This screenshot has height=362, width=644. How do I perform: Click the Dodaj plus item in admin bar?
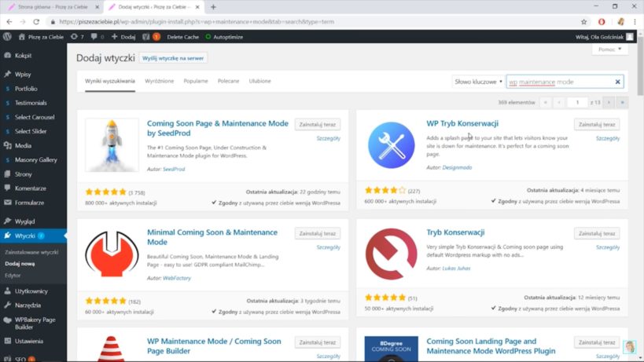[123, 36]
